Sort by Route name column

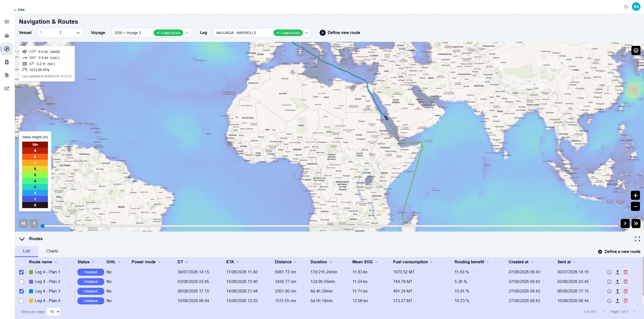43,262
